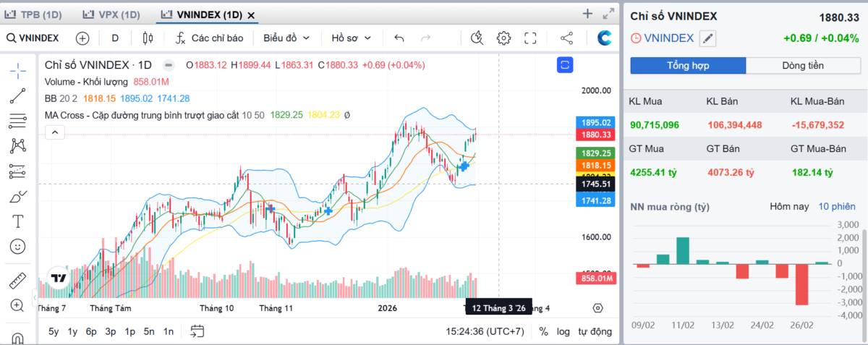This screenshot has height=345, width=868.
Task: Click the blue C logo icon
Action: point(604,38)
